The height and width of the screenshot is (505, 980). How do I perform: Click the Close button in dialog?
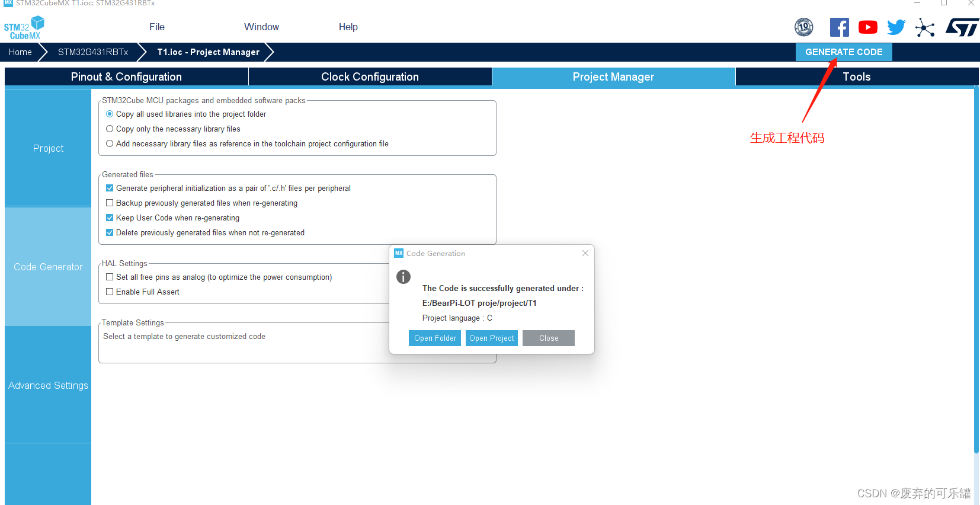coord(549,338)
